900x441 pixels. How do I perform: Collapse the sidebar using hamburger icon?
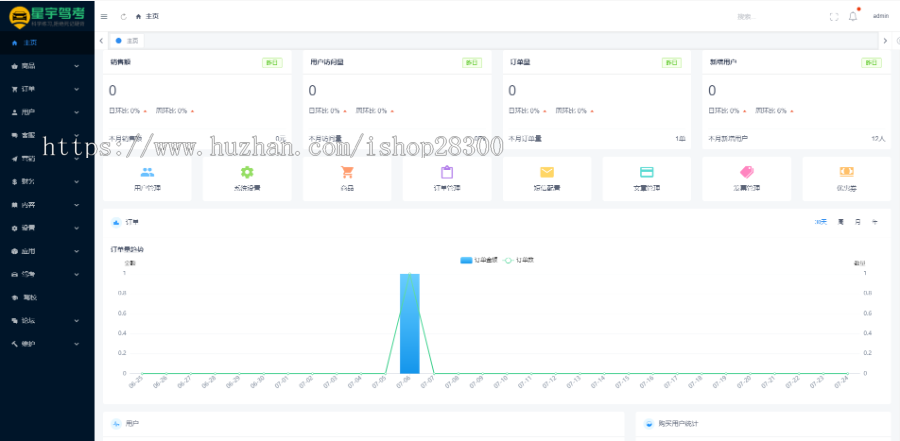104,17
